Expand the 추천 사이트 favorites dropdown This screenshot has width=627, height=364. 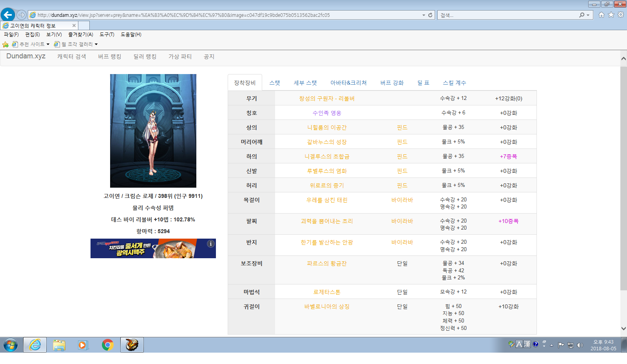pos(48,44)
